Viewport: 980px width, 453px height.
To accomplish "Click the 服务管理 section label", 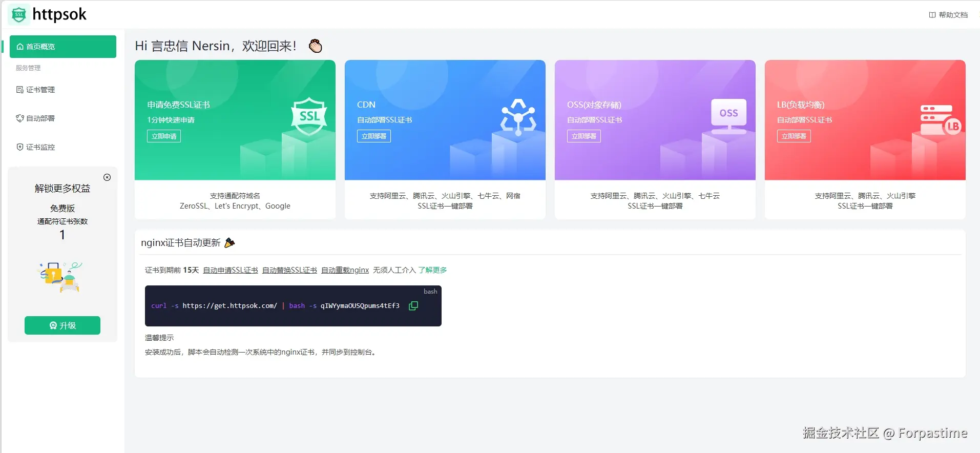I will tap(28, 68).
